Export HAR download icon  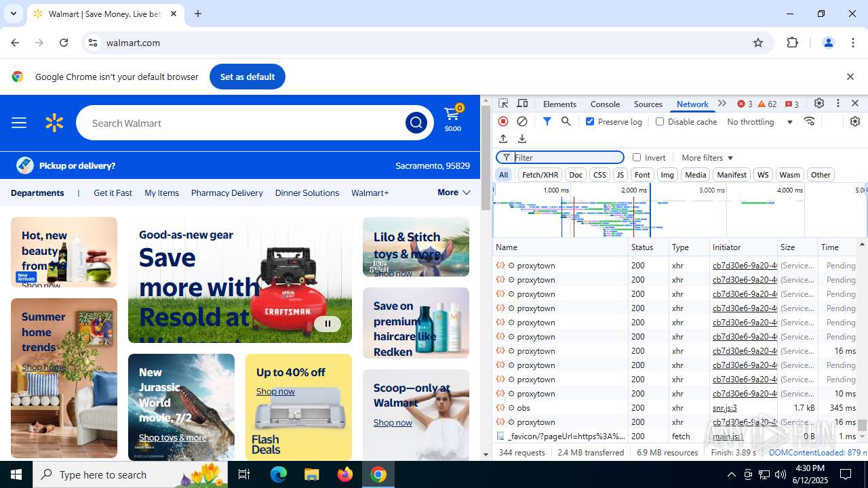pos(522,139)
